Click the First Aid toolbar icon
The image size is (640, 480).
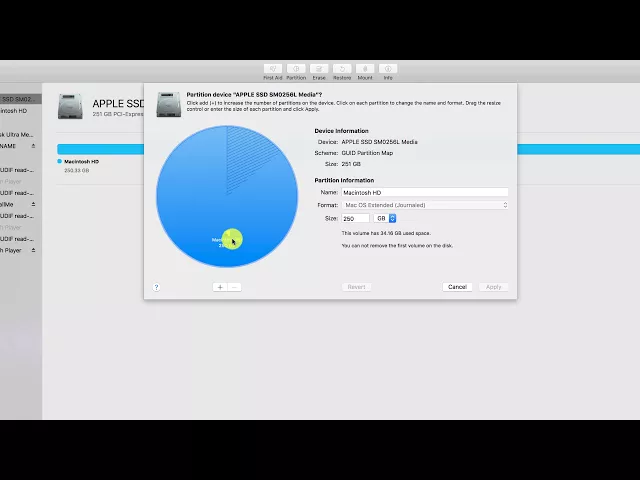[x=272, y=69]
